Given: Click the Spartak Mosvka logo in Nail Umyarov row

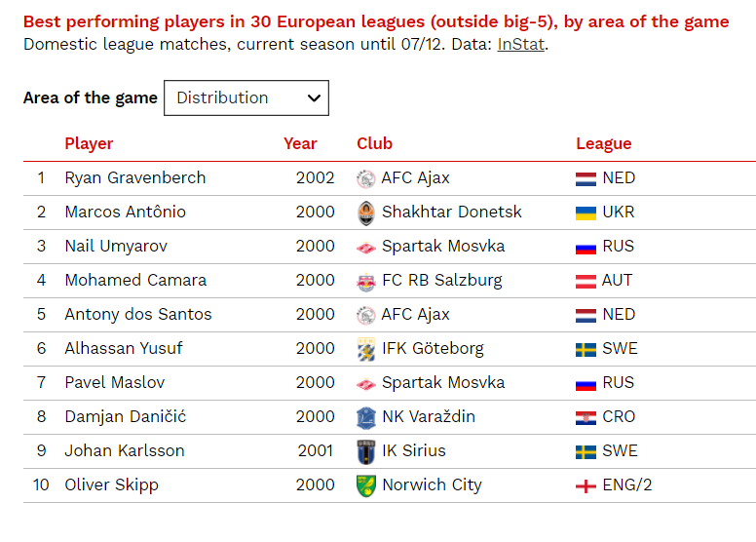Looking at the screenshot, I should 366,248.
